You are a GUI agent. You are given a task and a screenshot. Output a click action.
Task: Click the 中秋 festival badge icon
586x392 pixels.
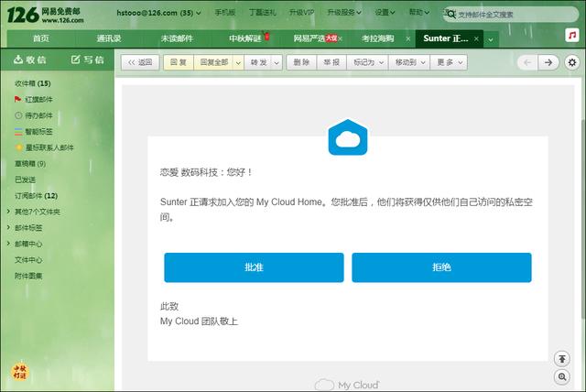20,372
